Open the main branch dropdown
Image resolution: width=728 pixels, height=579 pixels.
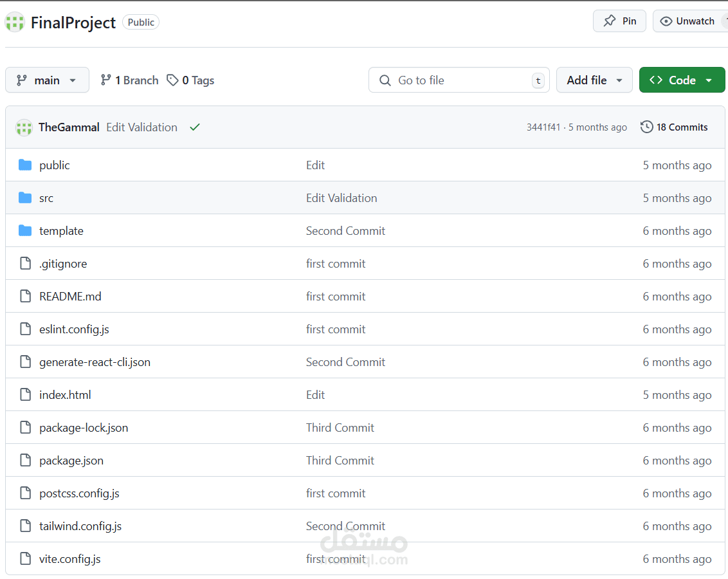pos(47,80)
